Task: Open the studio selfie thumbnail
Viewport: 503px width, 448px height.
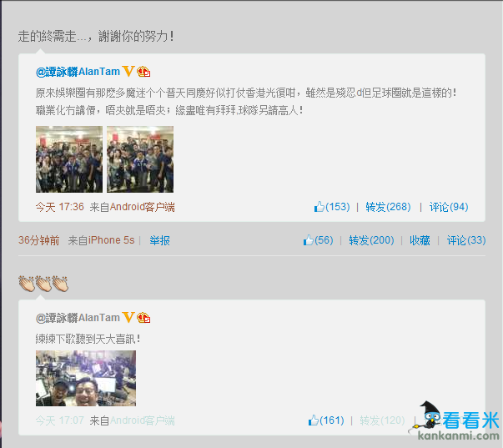Action: pos(86,379)
